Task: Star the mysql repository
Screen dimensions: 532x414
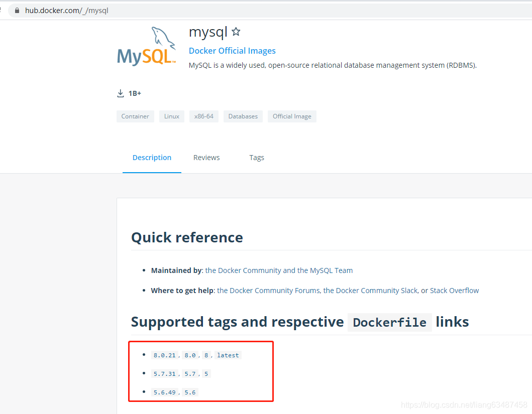Action: tap(236, 32)
